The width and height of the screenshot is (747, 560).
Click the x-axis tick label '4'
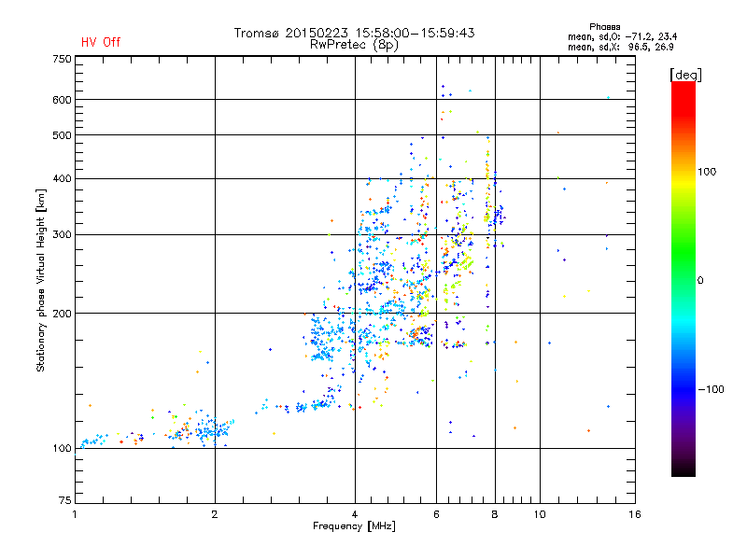point(355,514)
